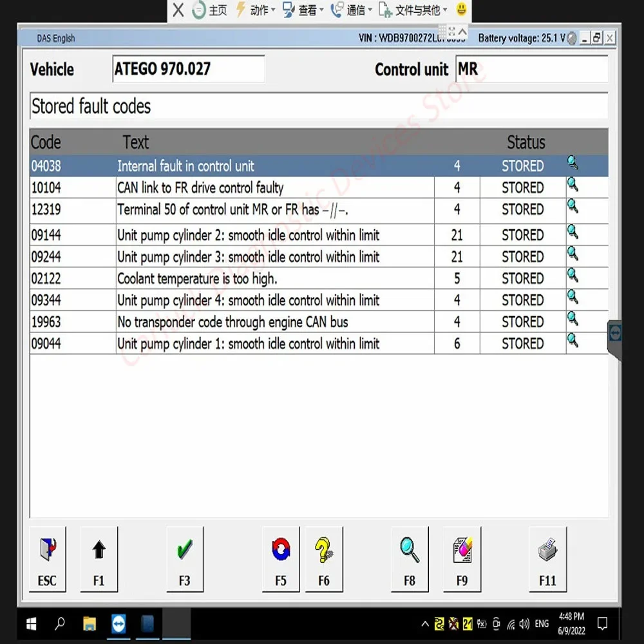
Task: Click the Code column header
Action: click(46, 142)
